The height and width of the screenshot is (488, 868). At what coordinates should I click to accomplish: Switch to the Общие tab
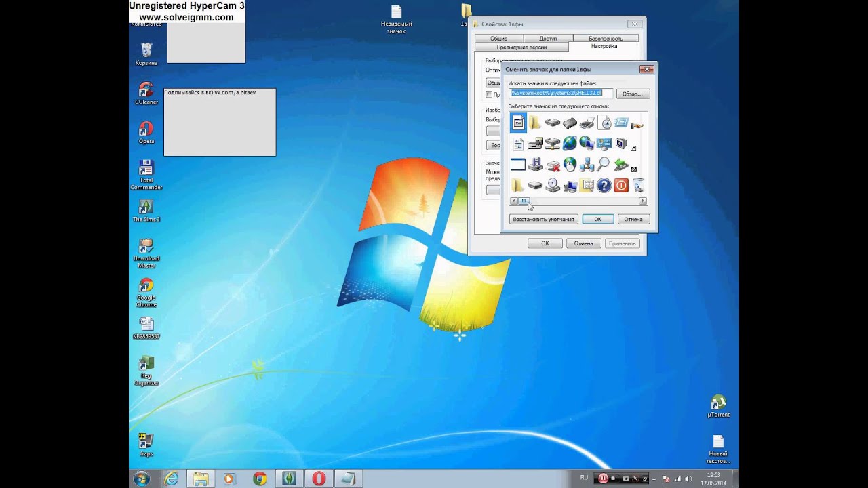tap(498, 39)
